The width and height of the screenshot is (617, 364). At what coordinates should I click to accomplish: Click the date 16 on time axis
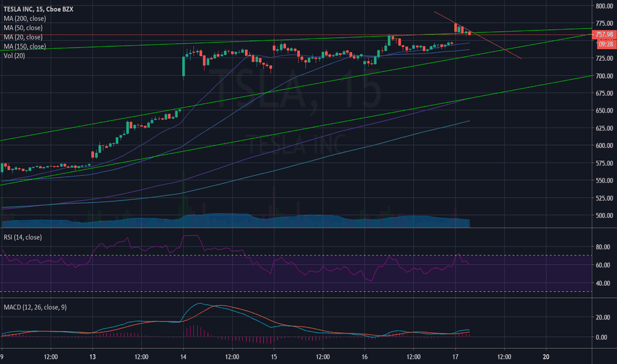(365, 357)
